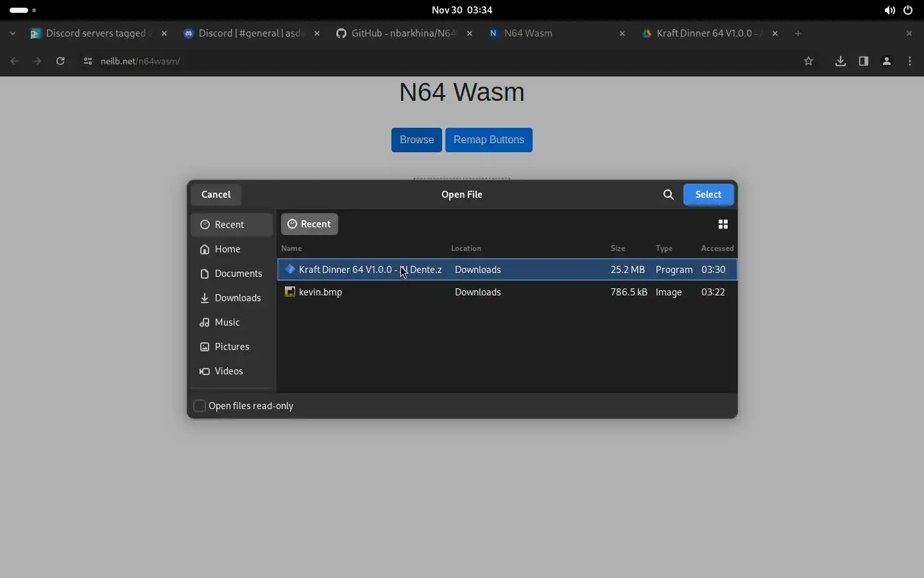924x578 pixels.
Task: View site information icon in address bar
Action: pyautogui.click(x=88, y=61)
